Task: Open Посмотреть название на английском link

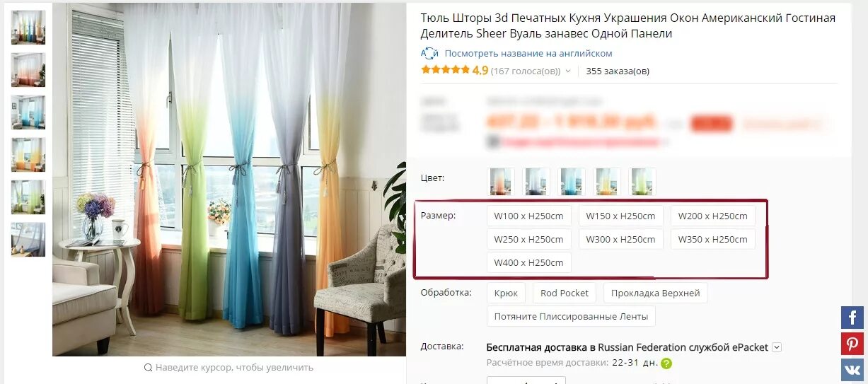Action: pyautogui.click(x=528, y=53)
